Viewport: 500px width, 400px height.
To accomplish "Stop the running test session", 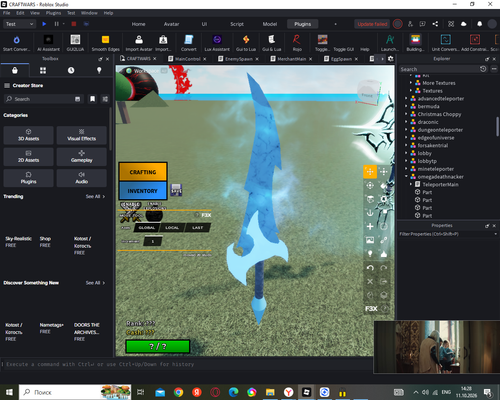I will (74, 24).
